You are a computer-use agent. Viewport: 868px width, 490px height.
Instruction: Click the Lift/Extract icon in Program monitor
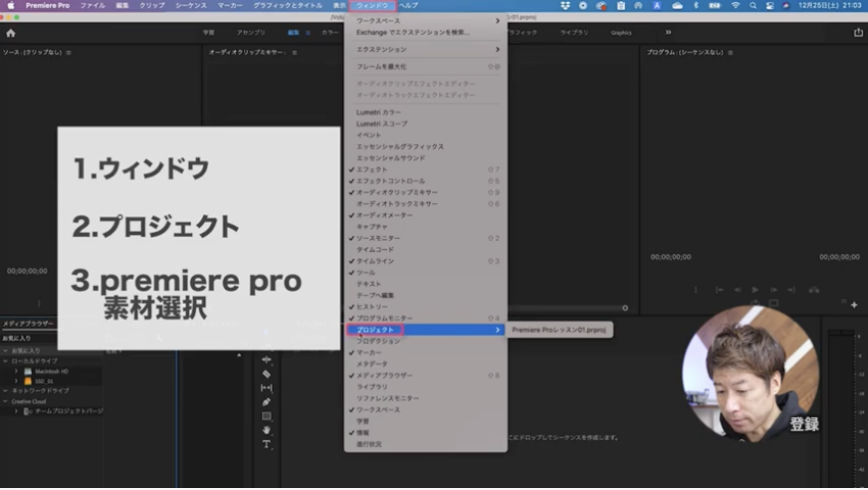coord(814,290)
